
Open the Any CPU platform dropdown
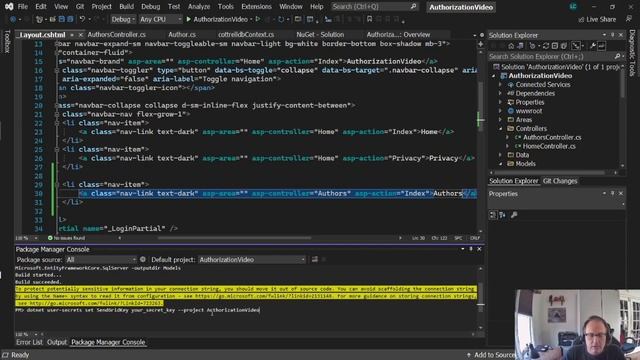(x=160, y=19)
